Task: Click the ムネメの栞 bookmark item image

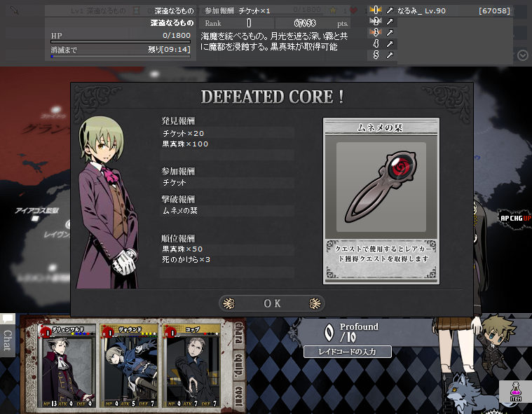Action: click(381, 187)
